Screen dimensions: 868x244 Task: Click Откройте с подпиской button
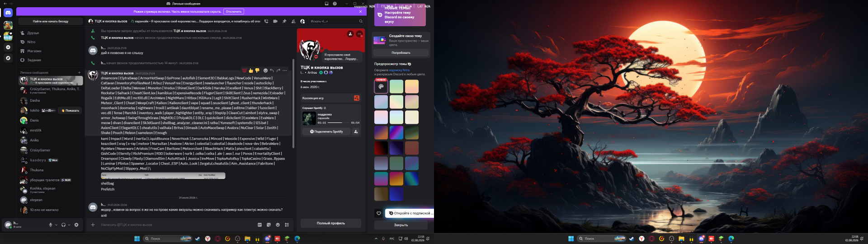pos(410,213)
